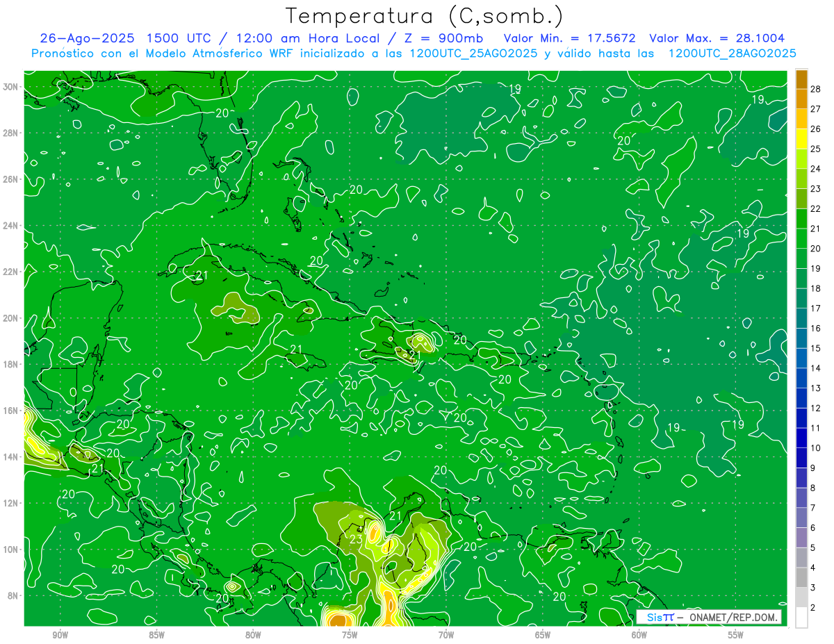The width and height of the screenshot is (834, 644).
Task: Click the 60W longitude axis label
Action: (639, 635)
